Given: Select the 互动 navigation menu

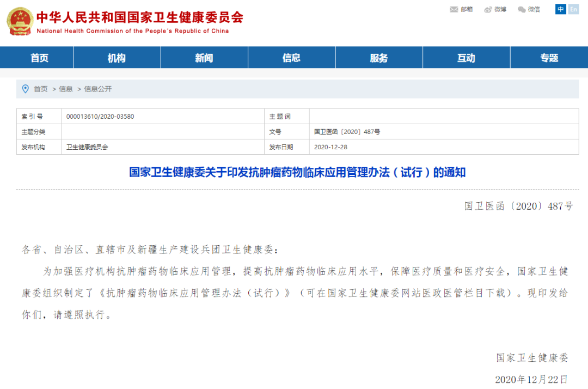Looking at the screenshot, I should click(x=466, y=58).
